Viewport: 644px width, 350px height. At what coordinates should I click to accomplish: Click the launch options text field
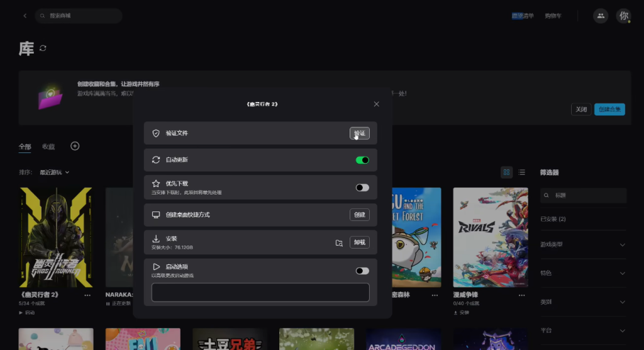coord(260,292)
